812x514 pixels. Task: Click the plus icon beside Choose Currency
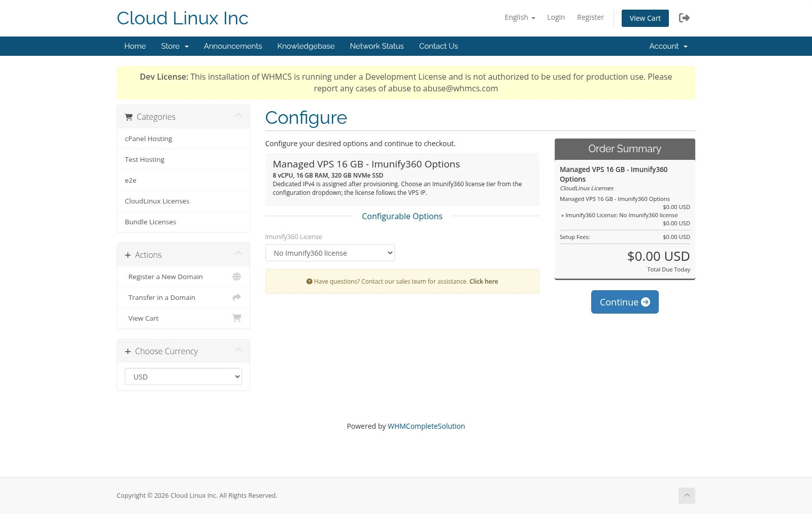(x=128, y=351)
